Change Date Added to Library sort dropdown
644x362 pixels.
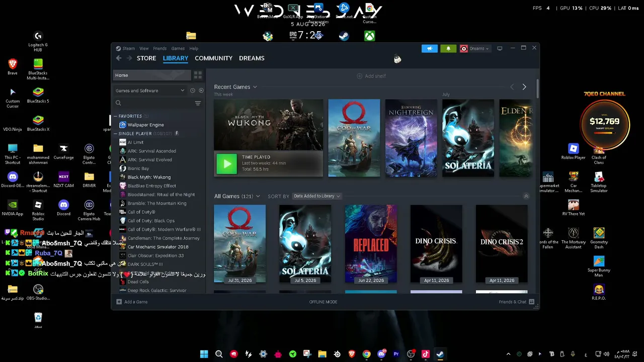pos(317,196)
